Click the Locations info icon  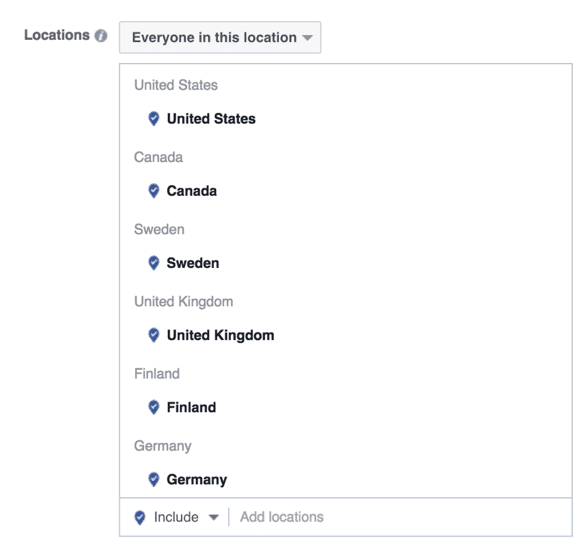(x=101, y=36)
